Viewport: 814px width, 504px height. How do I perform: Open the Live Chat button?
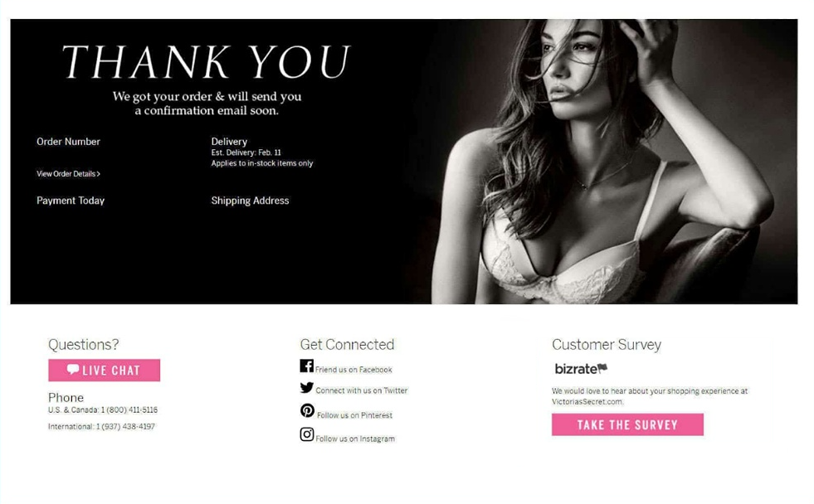point(105,371)
